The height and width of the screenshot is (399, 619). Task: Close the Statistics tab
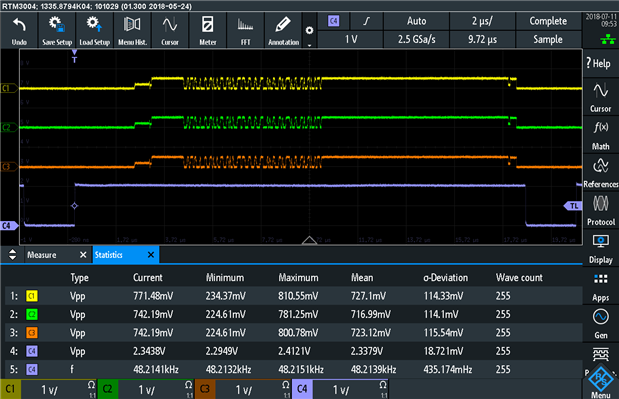click(151, 255)
